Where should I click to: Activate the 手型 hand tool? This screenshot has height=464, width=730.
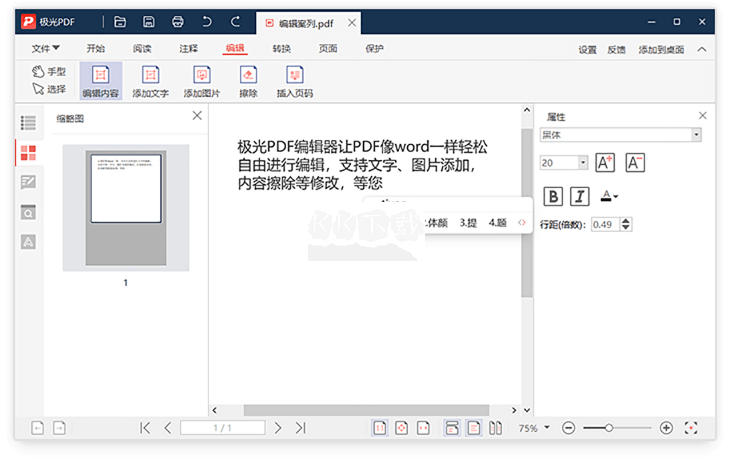tap(49, 71)
